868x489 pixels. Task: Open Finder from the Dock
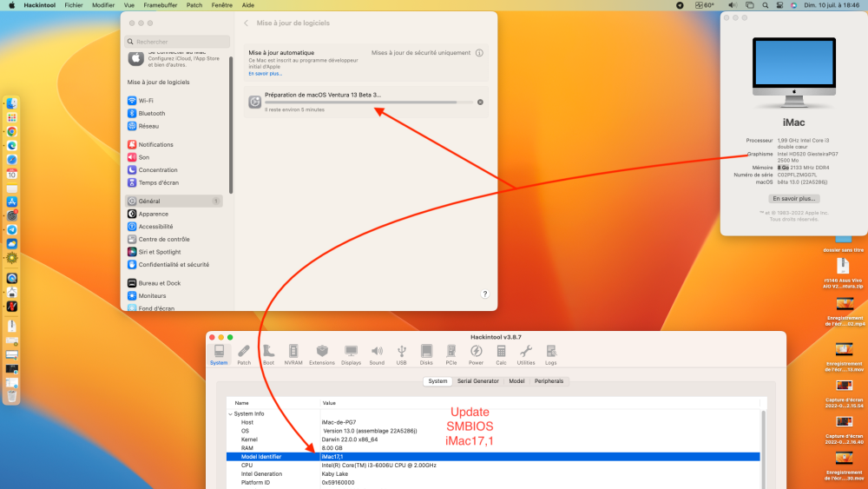[11, 103]
